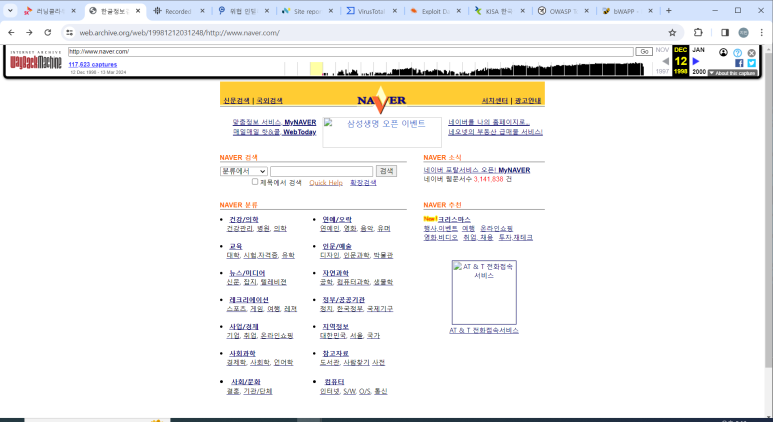Switch to the Site report tab

tap(307, 11)
